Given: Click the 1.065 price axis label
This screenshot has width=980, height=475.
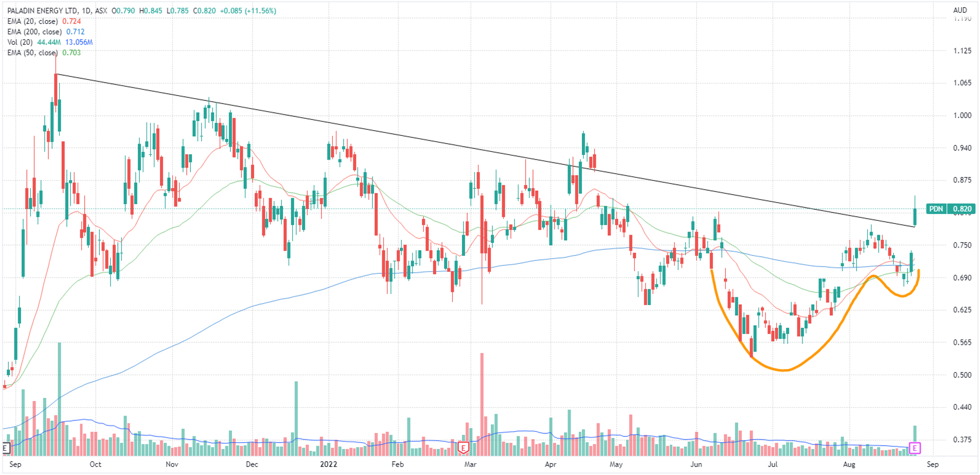Looking at the screenshot, I should click(962, 83).
